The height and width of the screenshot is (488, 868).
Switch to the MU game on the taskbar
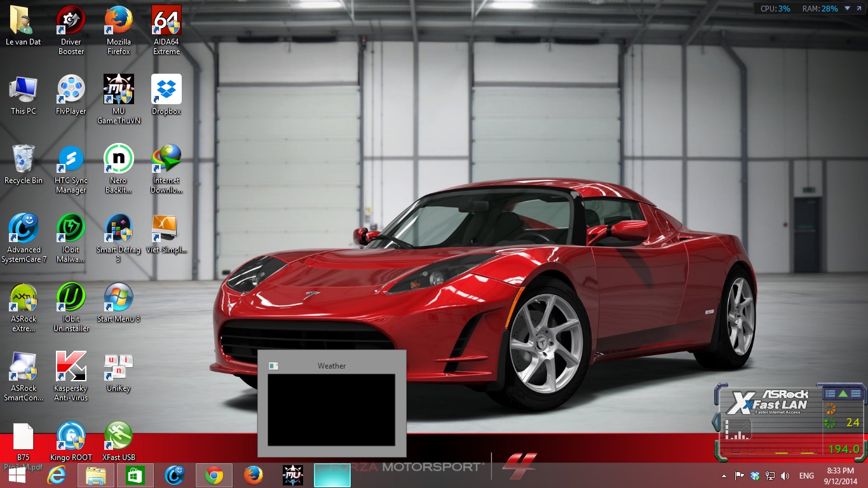pos(293,475)
